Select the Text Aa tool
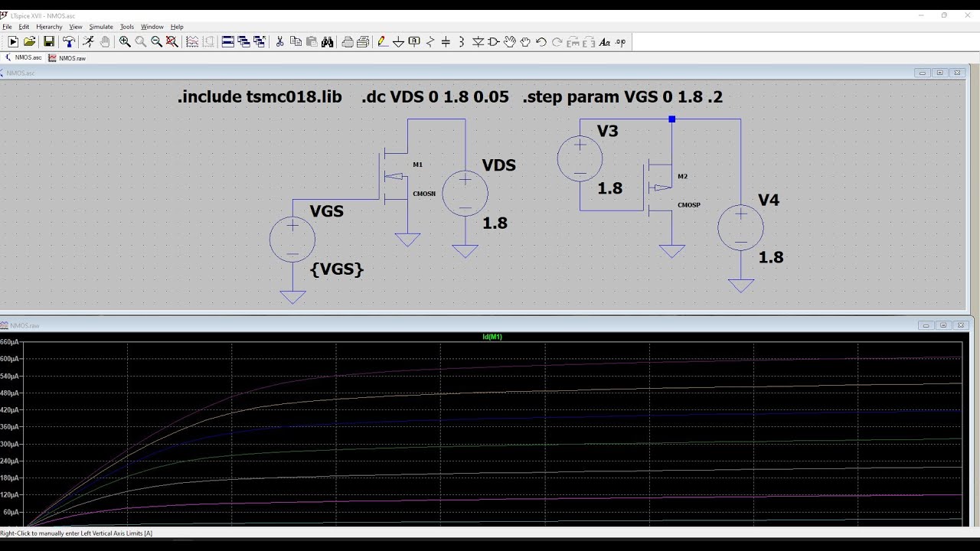The width and height of the screenshot is (980, 551). pyautogui.click(x=605, y=42)
